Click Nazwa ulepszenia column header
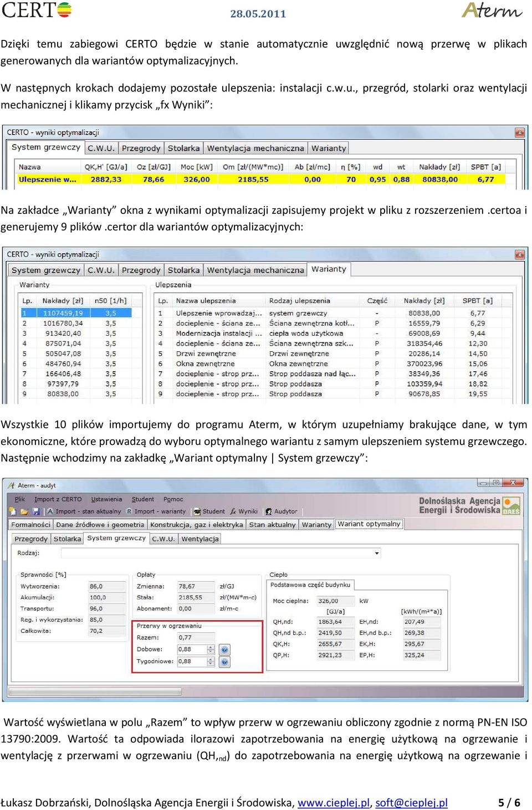The width and height of the screenshot is (532, 810). coord(219,301)
